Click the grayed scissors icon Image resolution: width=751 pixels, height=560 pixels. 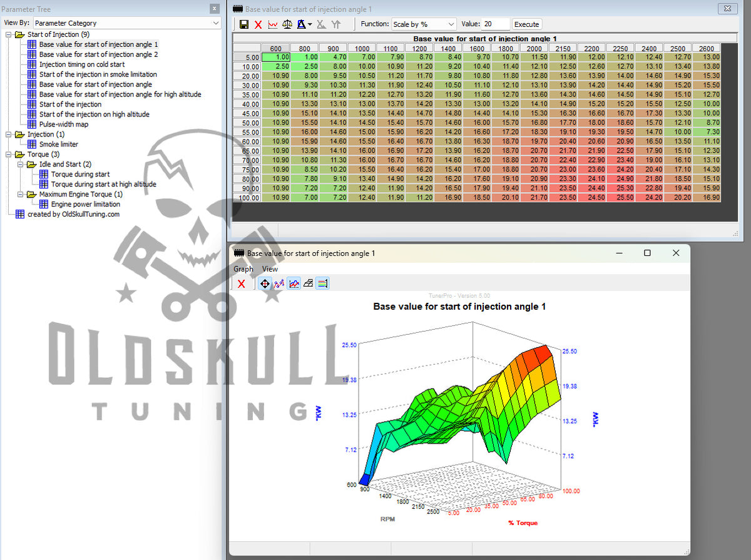click(321, 24)
